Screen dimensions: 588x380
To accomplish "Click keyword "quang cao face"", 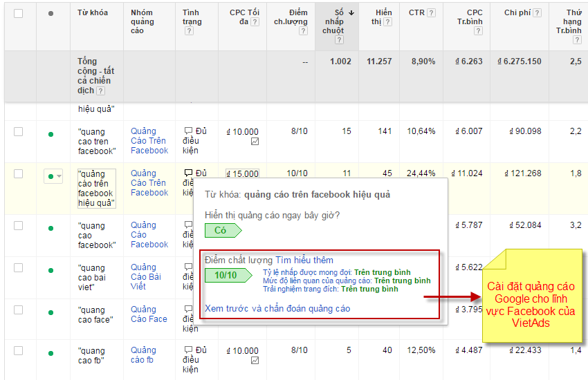I will pyautogui.click(x=95, y=315).
